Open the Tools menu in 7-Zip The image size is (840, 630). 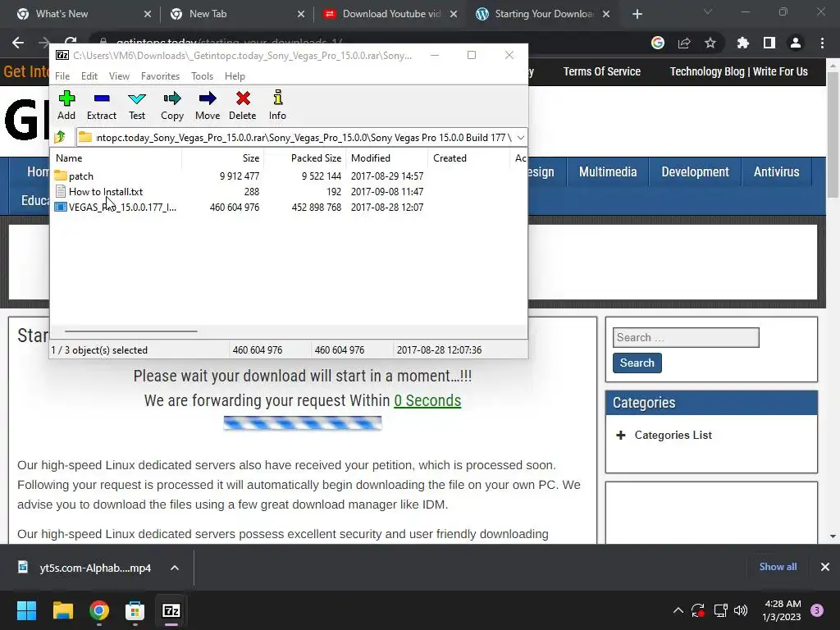click(x=202, y=76)
